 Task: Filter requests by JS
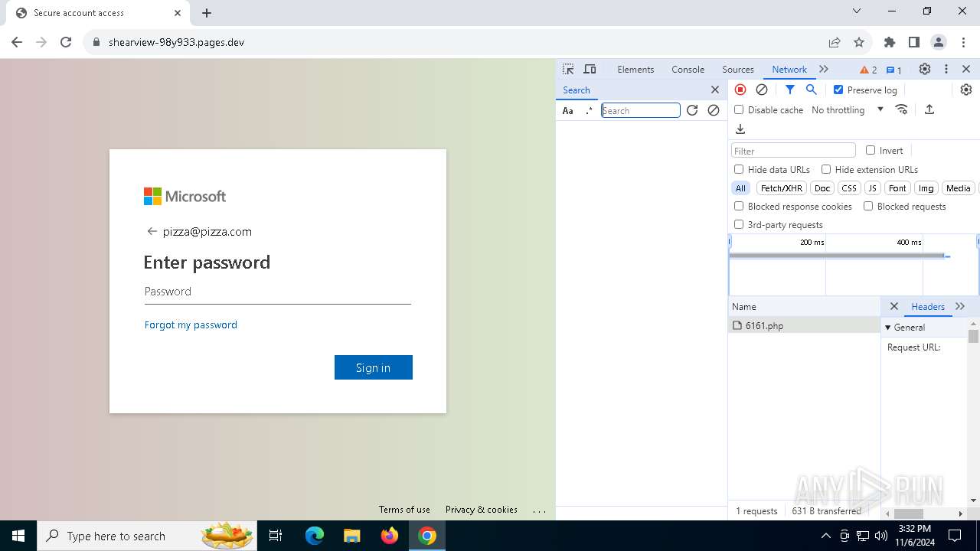coord(872,187)
